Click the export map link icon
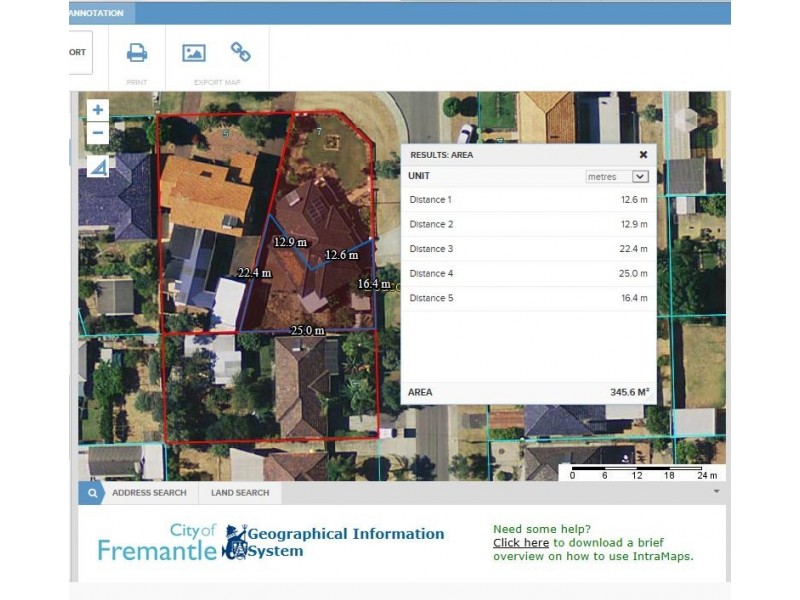Viewport: 800px width, 600px height. 241,52
